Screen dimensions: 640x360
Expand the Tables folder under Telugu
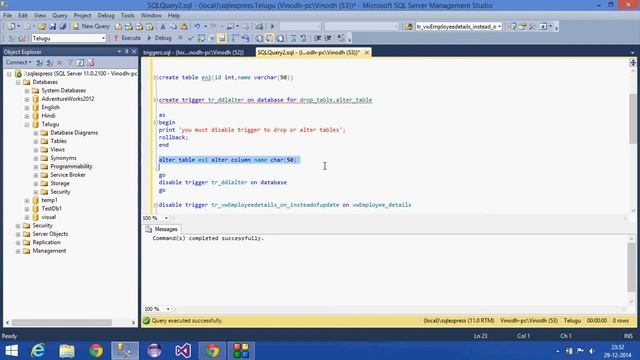pyautogui.click(x=36, y=141)
